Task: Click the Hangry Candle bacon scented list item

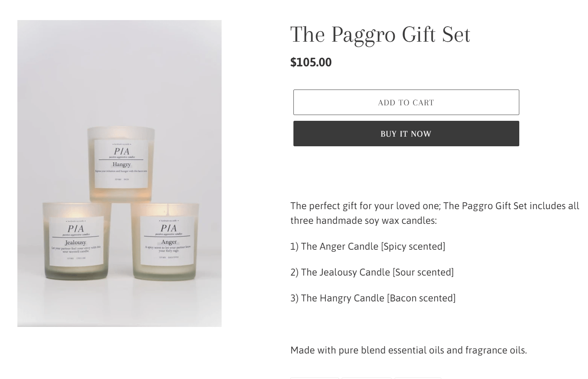Action: (373, 298)
